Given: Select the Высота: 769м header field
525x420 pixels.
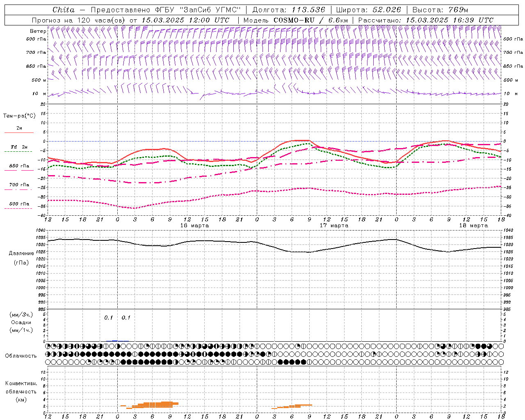Looking at the screenshot, I should click(x=440, y=10).
